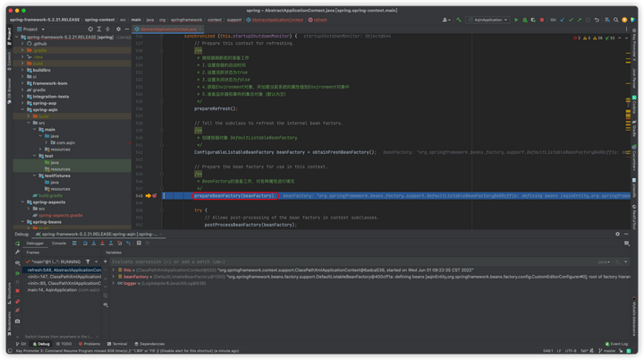Screen dimensions: 644x360
Task: Click the Mute Breakpoints icon in debug sidebar
Action: [17, 311]
